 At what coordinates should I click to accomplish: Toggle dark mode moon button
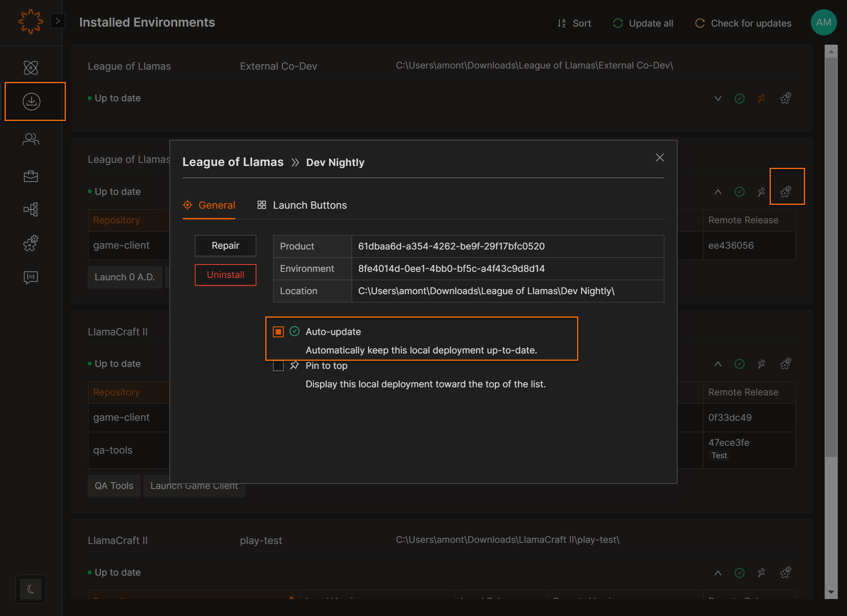point(31,589)
